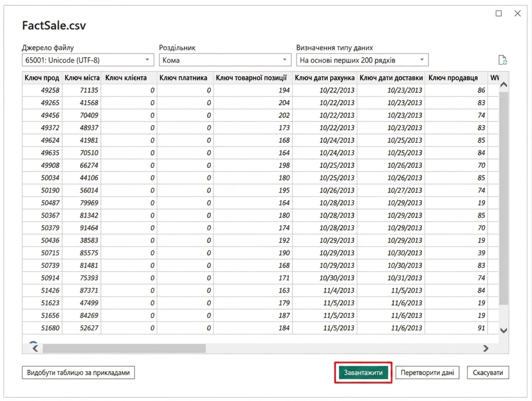Click cell with value 81481
532x401 pixels.
point(82,266)
